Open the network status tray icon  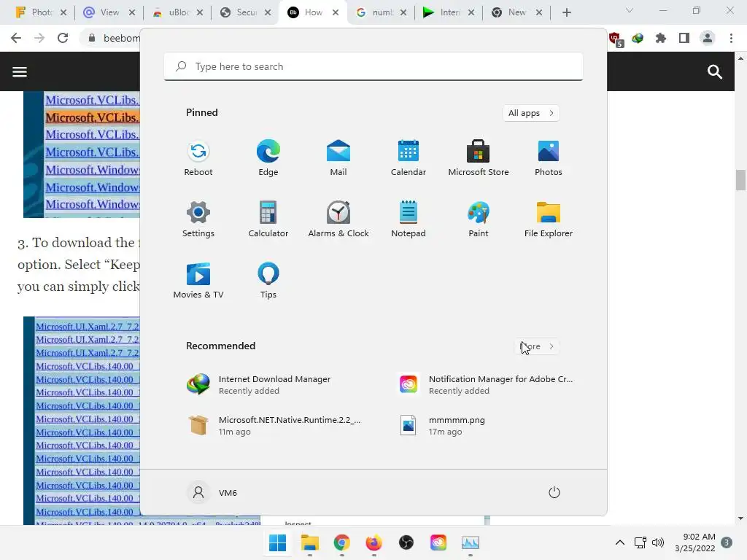pos(640,542)
